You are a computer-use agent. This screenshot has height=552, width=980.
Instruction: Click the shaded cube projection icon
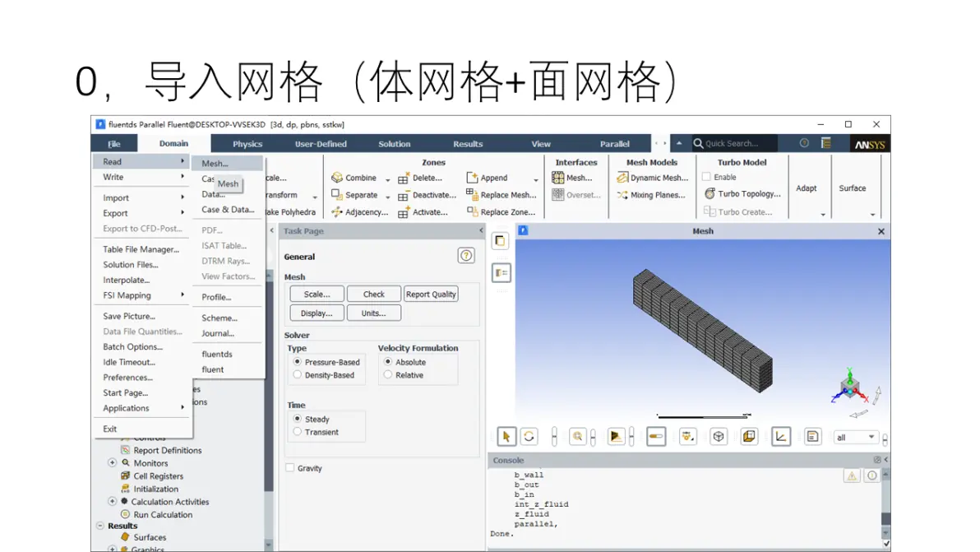tap(749, 436)
